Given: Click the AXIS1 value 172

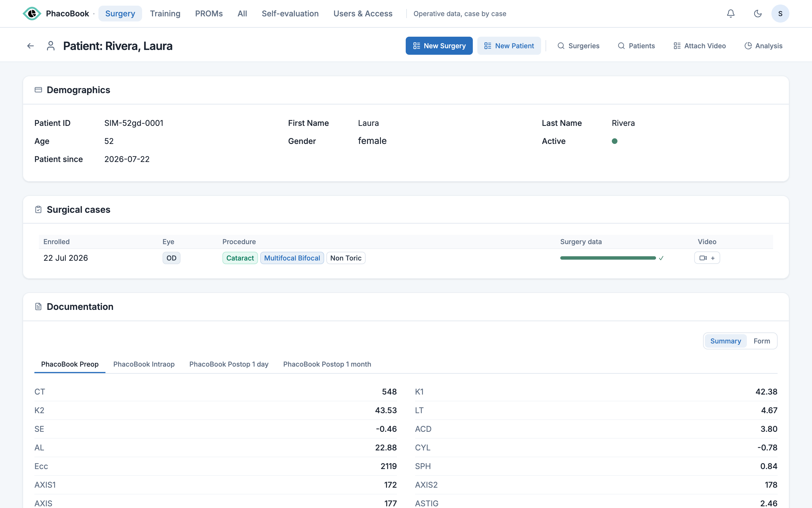Looking at the screenshot, I should click(390, 485).
